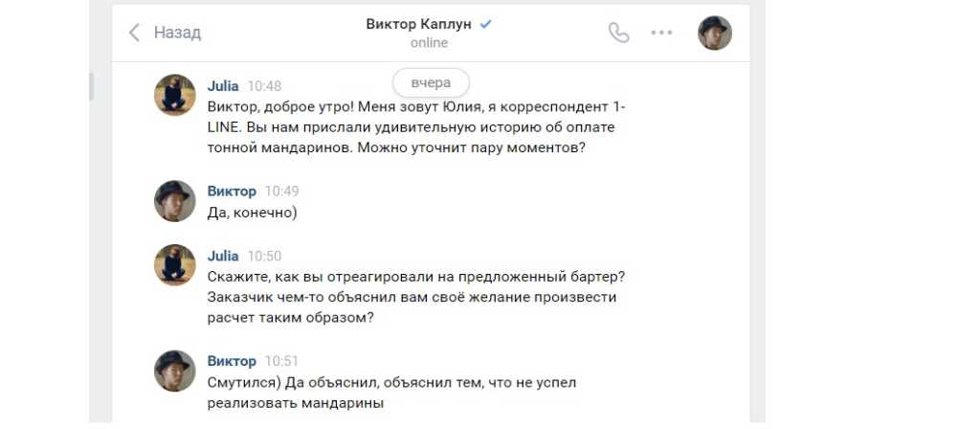The height and width of the screenshot is (429, 980).
Task: Open Виктор Каплун's profile from the header name
Action: pyautogui.click(x=418, y=24)
